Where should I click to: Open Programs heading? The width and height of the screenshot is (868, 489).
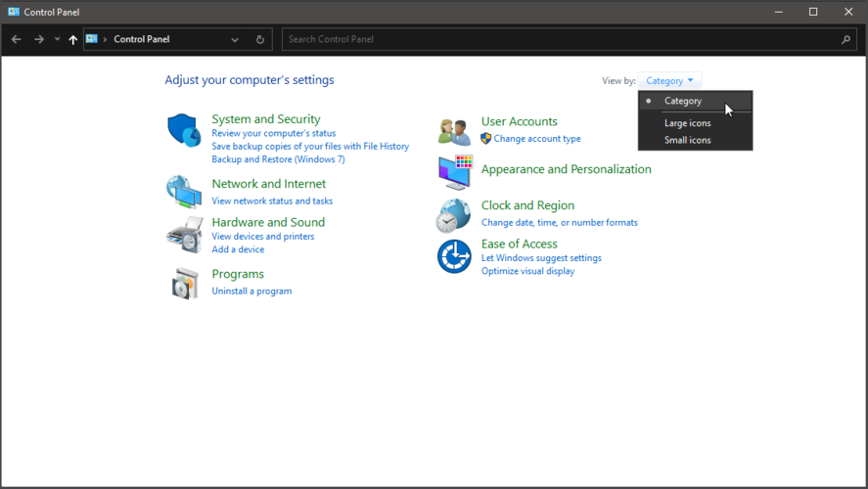click(238, 274)
